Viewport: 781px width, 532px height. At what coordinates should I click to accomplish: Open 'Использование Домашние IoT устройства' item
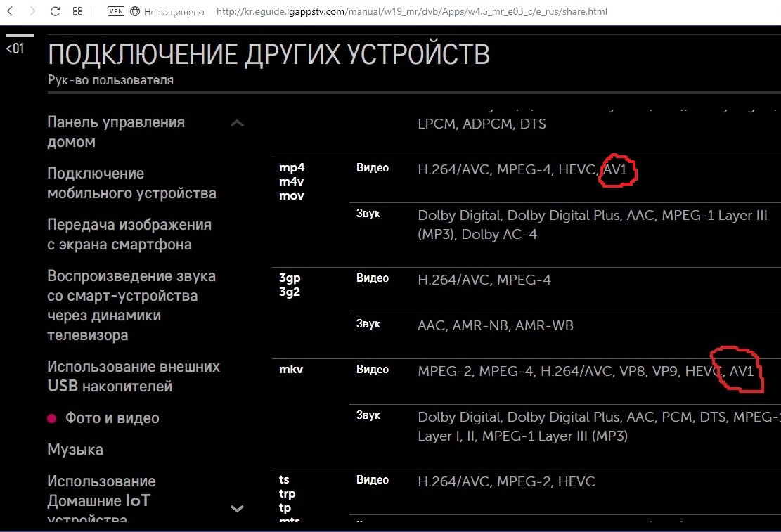(x=101, y=499)
